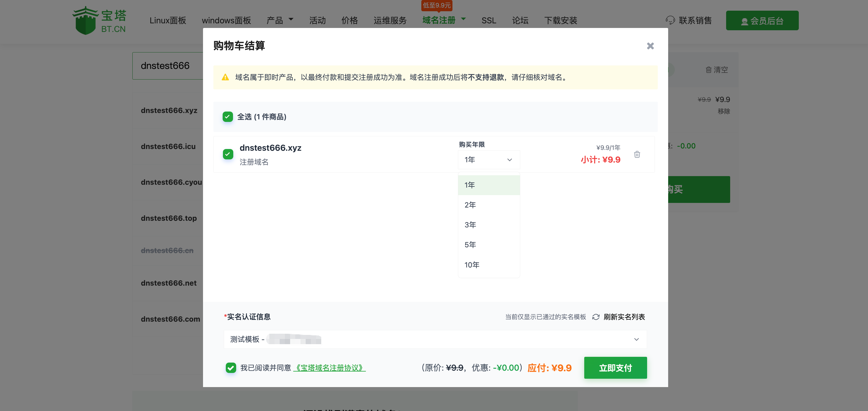Screen dimensions: 868x411
Task: Click the 刷新实名列表 refresh icon
Action: click(x=596, y=317)
